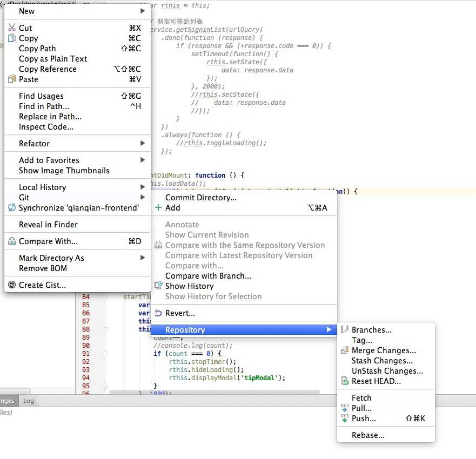Expand the Git submenu arrow

coord(143,197)
